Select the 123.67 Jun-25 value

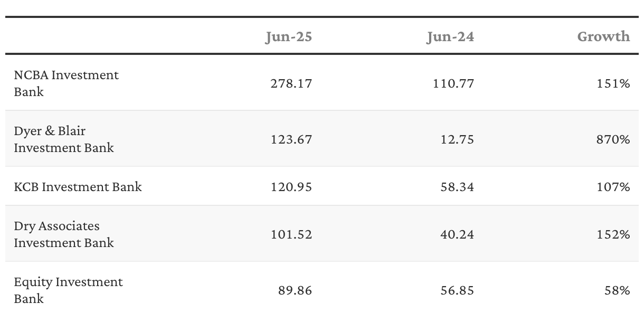[291, 139]
